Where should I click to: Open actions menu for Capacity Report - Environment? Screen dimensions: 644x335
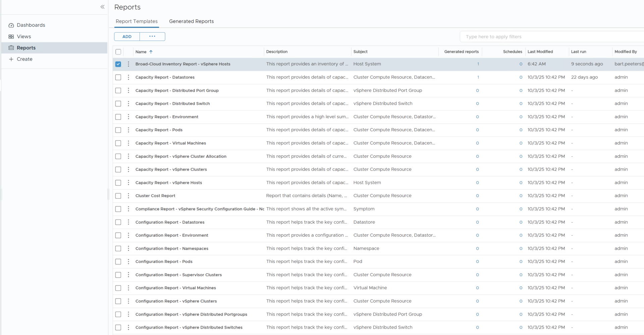[x=128, y=117]
